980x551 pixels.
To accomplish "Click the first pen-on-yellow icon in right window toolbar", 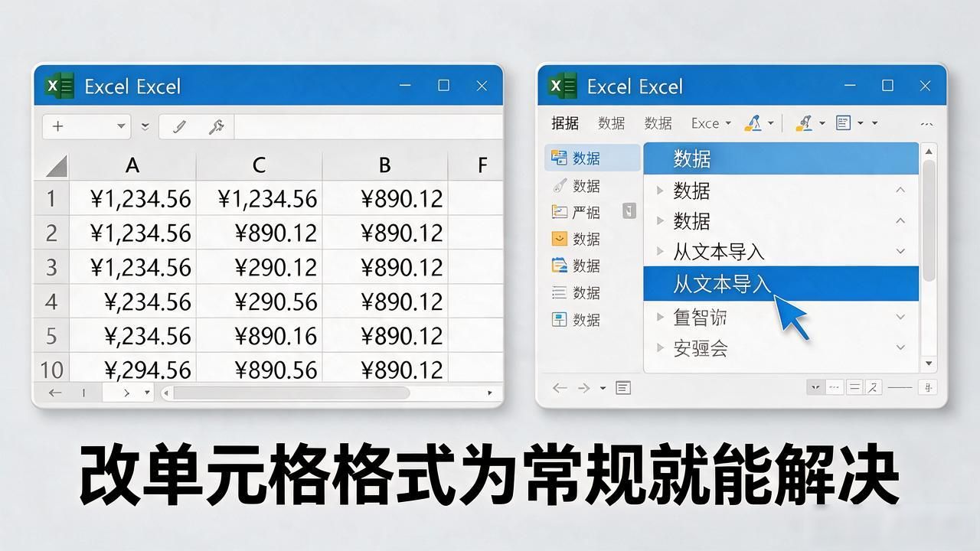I will [x=753, y=122].
